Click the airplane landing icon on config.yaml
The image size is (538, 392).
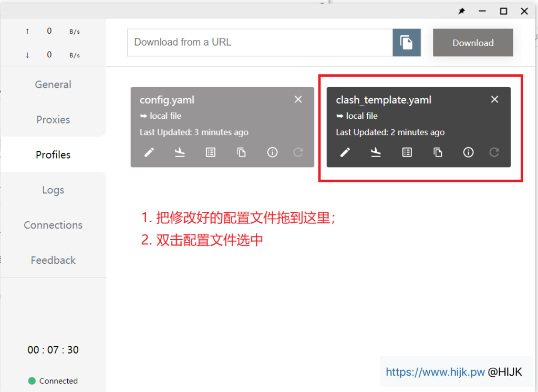coord(180,152)
